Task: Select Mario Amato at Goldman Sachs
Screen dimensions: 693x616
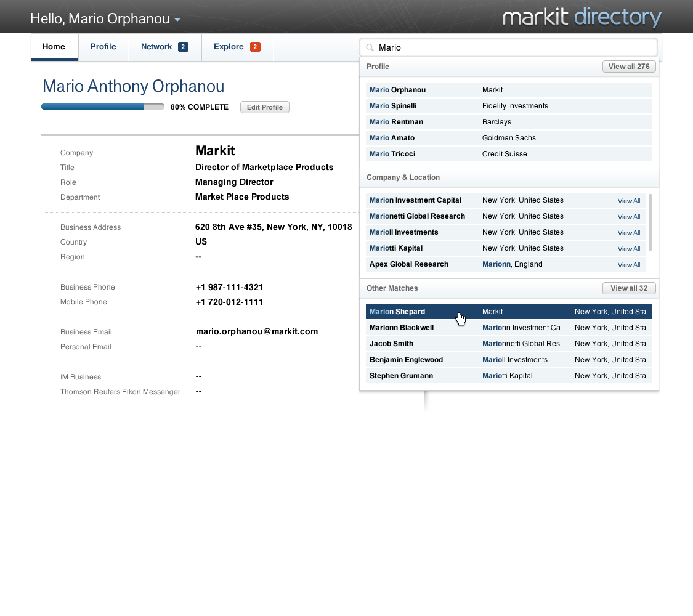Action: [x=509, y=138]
